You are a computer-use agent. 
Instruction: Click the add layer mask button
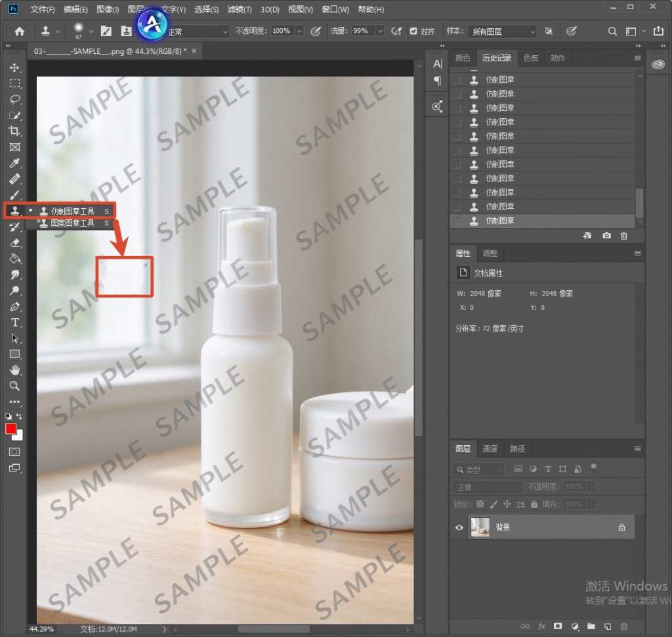pyautogui.click(x=558, y=626)
